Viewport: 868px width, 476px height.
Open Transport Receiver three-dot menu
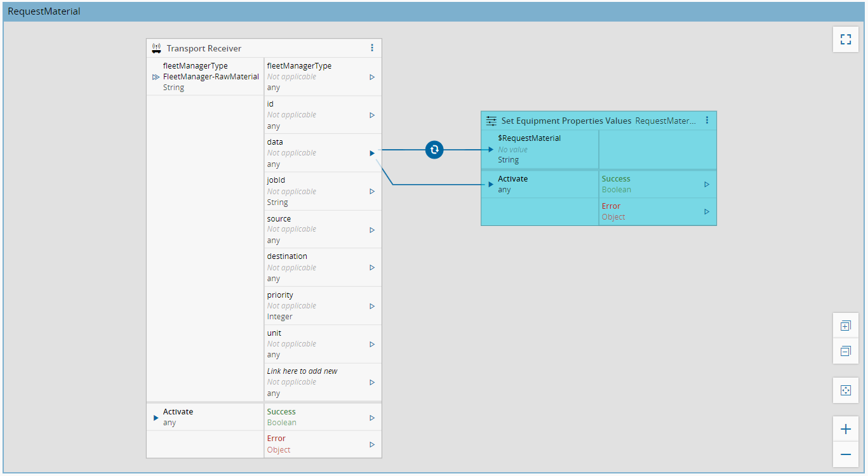click(372, 48)
